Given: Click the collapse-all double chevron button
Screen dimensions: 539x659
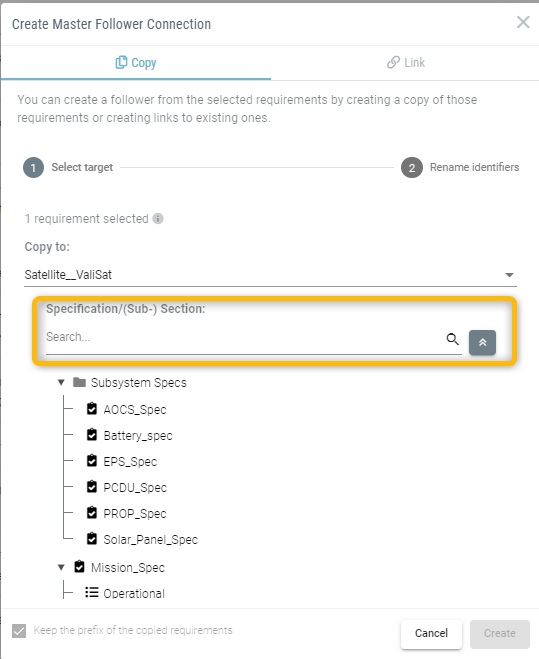Looking at the screenshot, I should 482,343.
